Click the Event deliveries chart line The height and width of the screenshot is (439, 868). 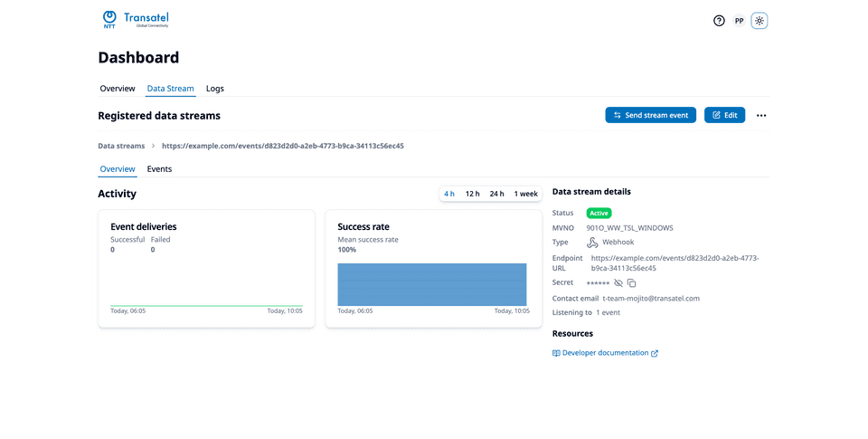206,305
